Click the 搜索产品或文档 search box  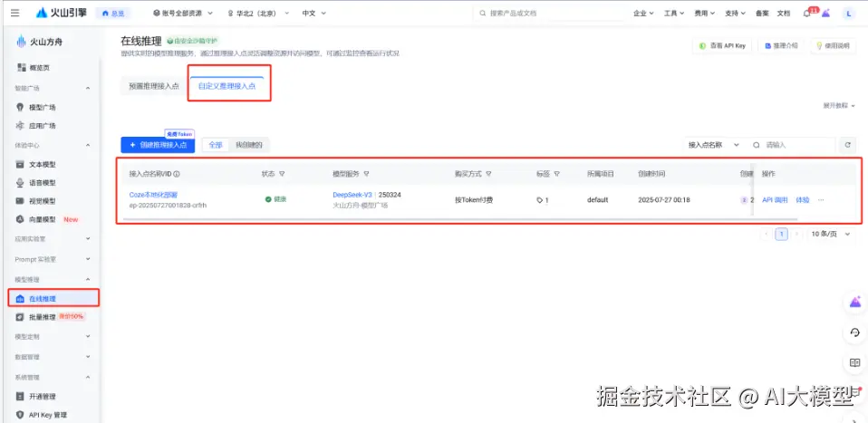[548, 14]
